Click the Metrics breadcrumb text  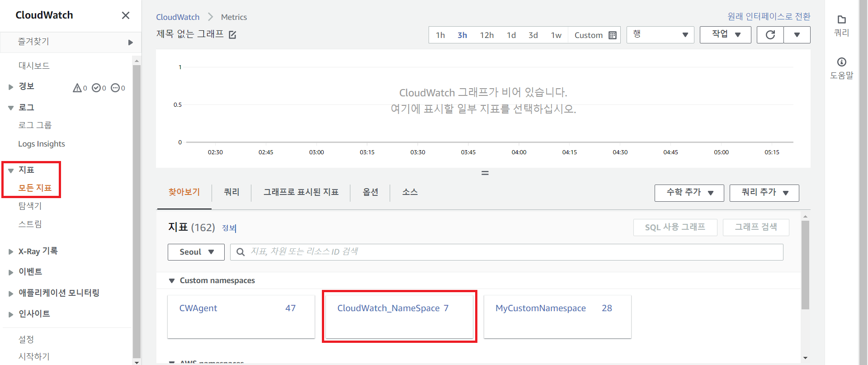[234, 17]
